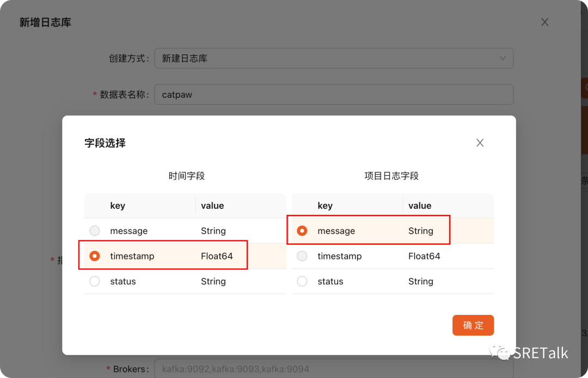Image resolution: width=588 pixels, height=378 pixels.
Task: Click timestamp key text in 项目日志字段 table
Action: 339,256
